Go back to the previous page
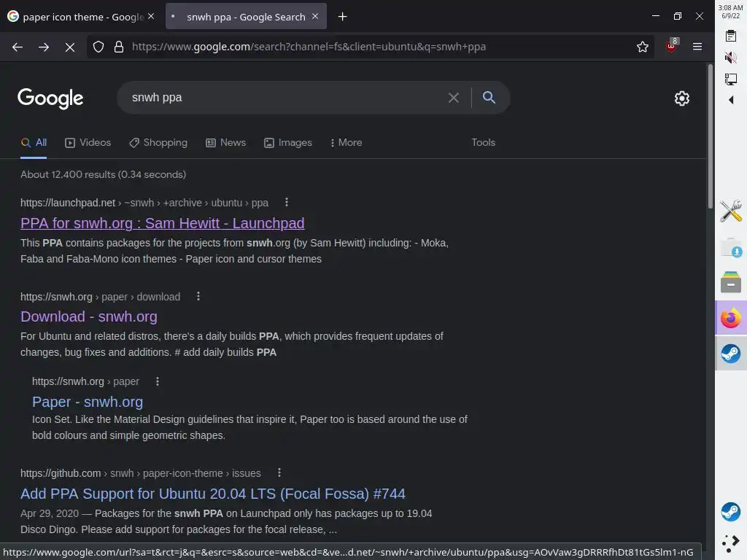Viewport: 747px width, 560px height. point(18,47)
